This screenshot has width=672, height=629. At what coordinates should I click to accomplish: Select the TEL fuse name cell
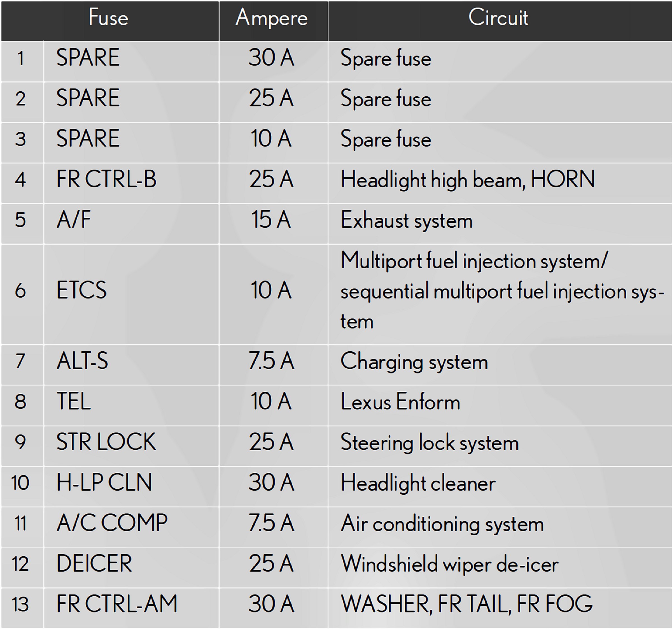74,401
